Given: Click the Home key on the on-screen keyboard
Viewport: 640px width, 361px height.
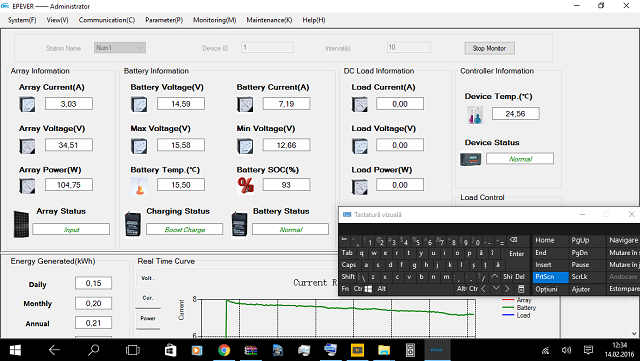Looking at the screenshot, I should click(551, 241).
